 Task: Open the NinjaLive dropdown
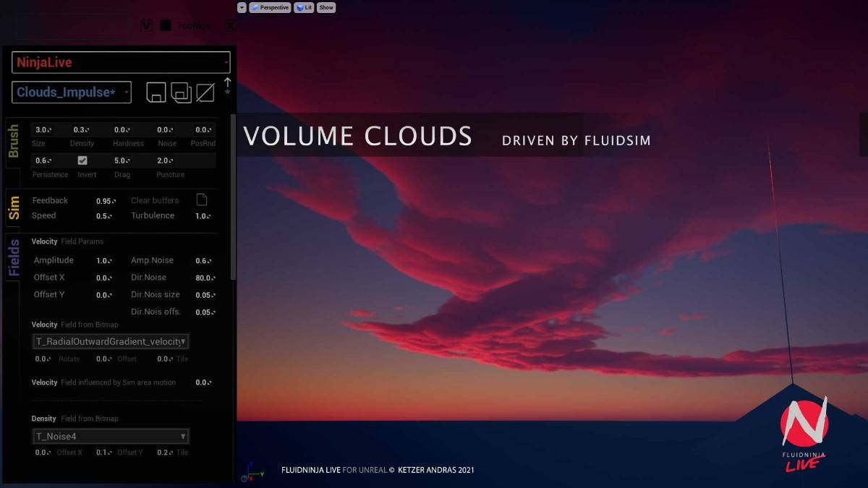tap(121, 62)
